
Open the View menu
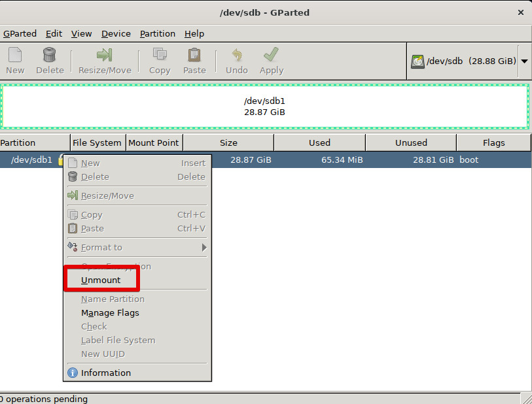tap(82, 33)
